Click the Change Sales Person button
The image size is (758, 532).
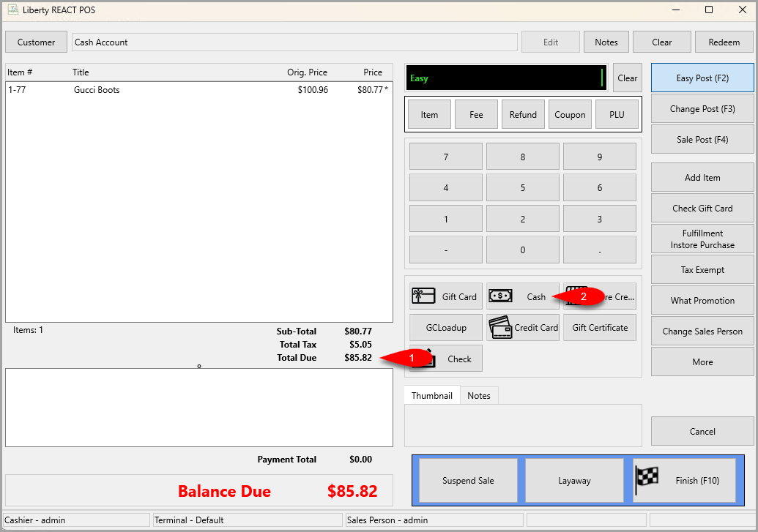(x=702, y=331)
